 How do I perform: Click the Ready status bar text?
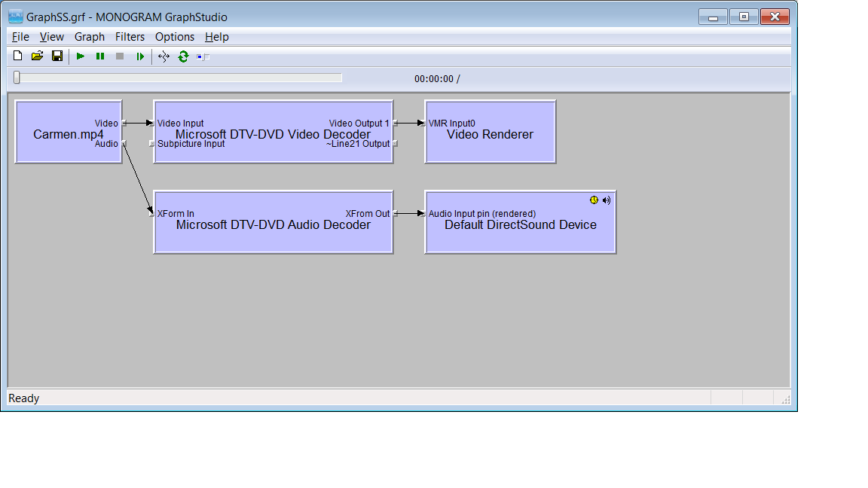(24, 398)
